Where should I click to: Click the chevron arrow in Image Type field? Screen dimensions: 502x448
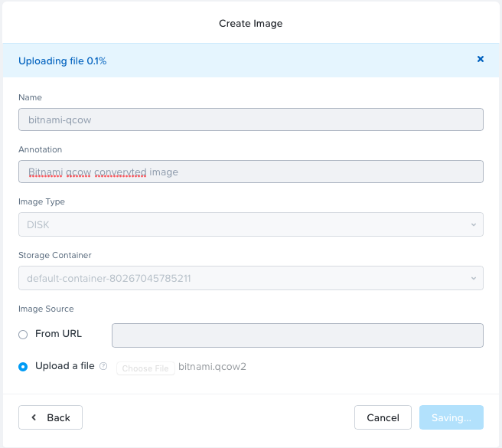coord(474,224)
